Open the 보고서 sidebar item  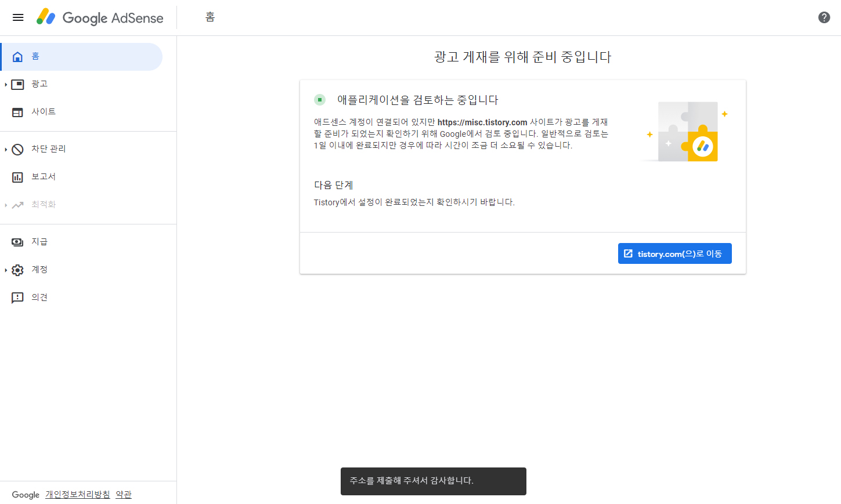[81, 177]
